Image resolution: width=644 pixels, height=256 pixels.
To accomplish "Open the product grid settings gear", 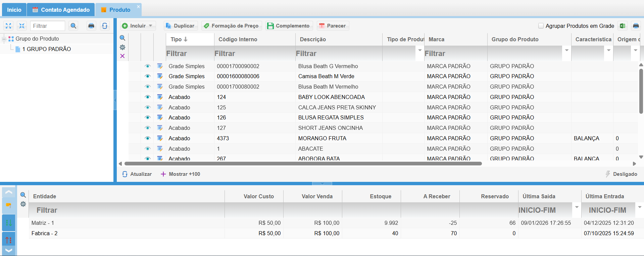I will [x=122, y=47].
